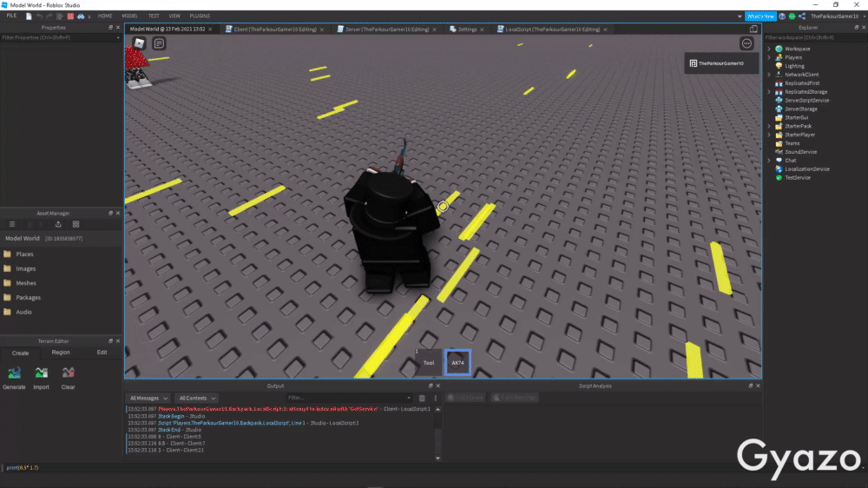Viewport: 868px width, 488px height.
Task: Open output options vertical dots icon
Action: coord(435,398)
